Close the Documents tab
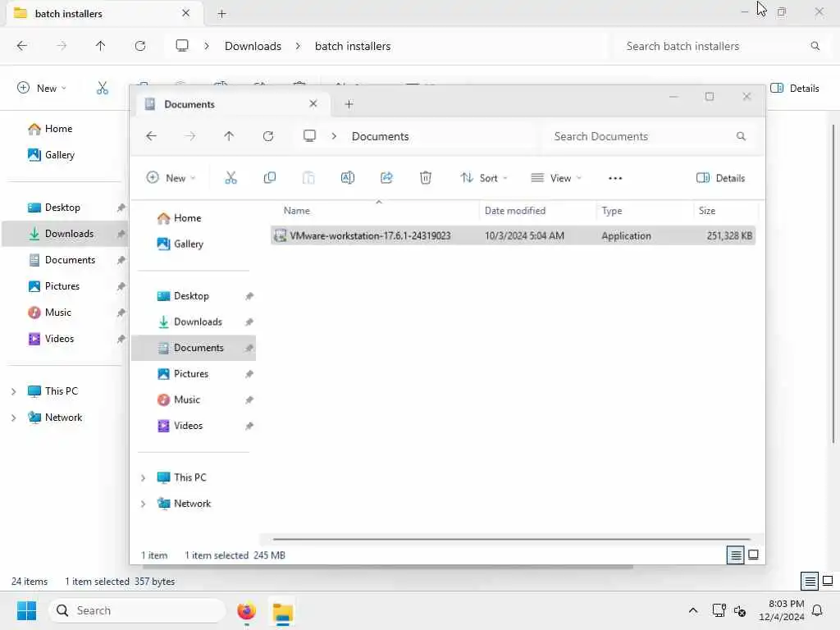This screenshot has height=630, width=840. [x=313, y=104]
